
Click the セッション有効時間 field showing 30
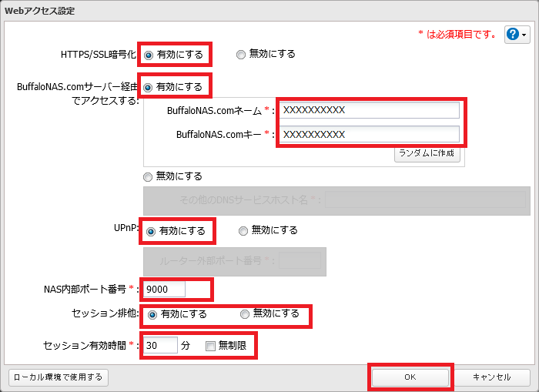[160, 345]
